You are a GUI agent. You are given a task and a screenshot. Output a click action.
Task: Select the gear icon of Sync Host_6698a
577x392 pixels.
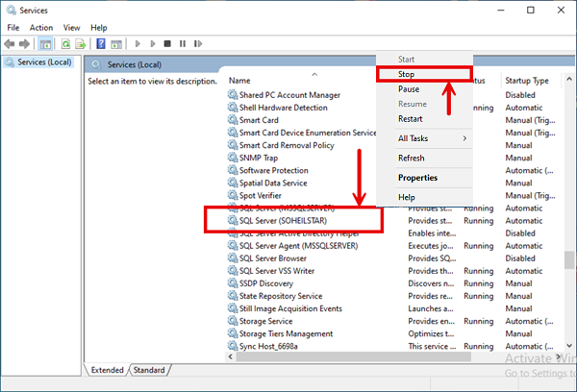coord(233,346)
